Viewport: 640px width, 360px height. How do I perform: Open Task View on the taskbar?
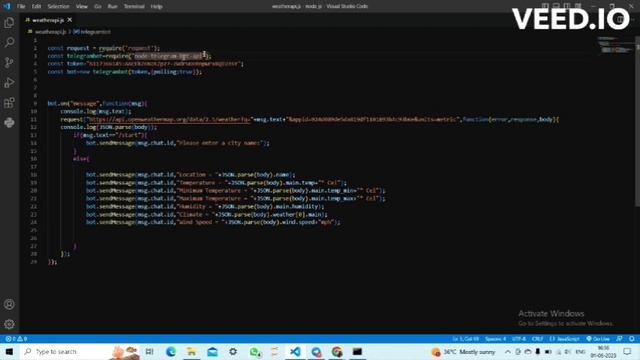pos(149,351)
